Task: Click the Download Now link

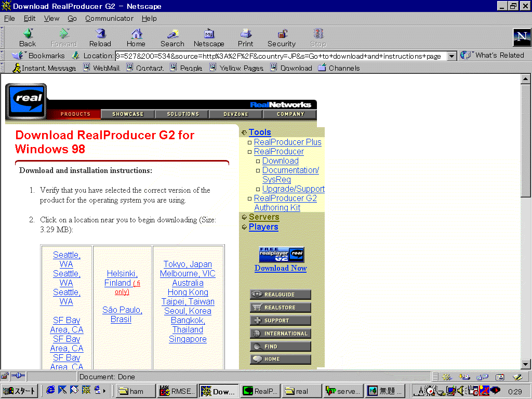Action: 281,268
